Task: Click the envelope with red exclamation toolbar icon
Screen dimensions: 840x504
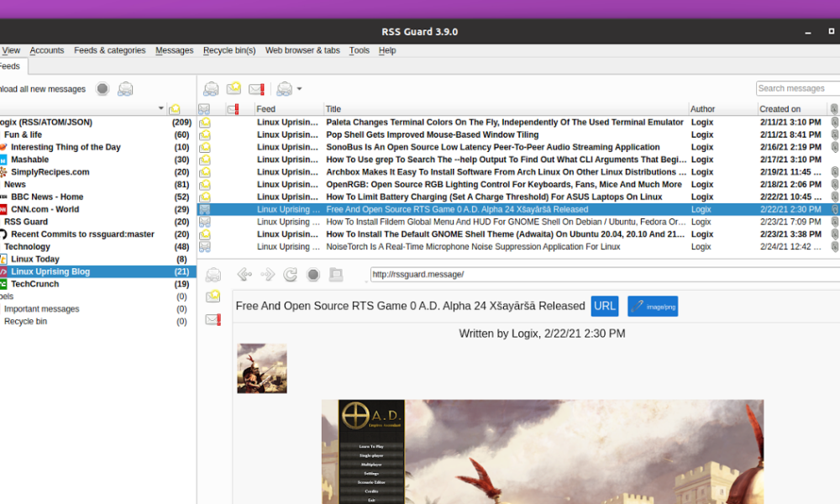Action: coord(256,89)
